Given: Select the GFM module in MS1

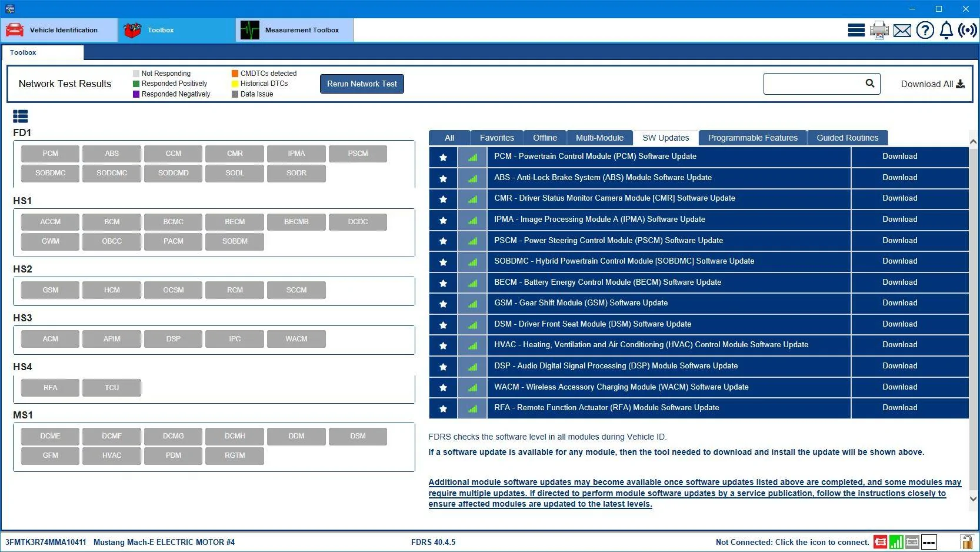Looking at the screenshot, I should click(x=51, y=455).
